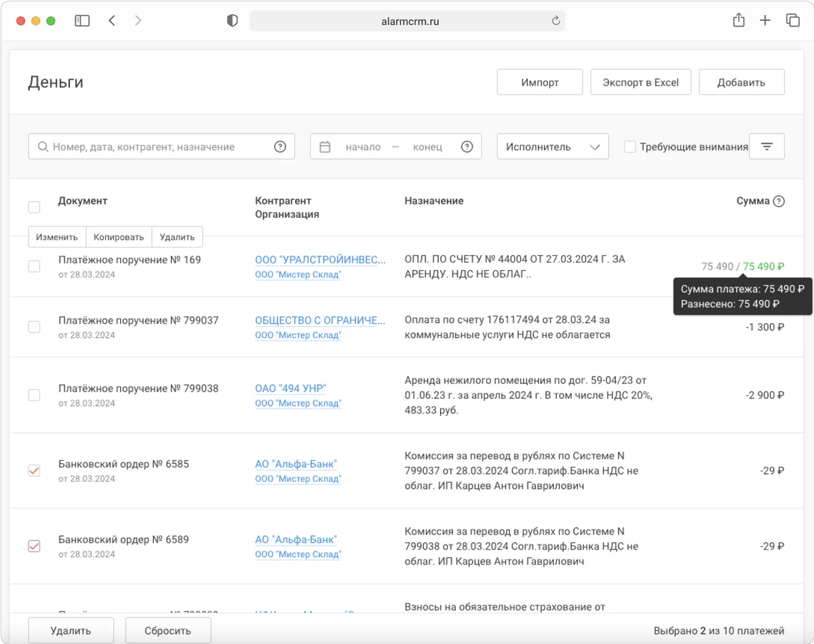Open the ОБЩЕСТВО С ОГРАНИЧЕ... counterparty link
Screen dimensions: 814x644
coord(320,320)
